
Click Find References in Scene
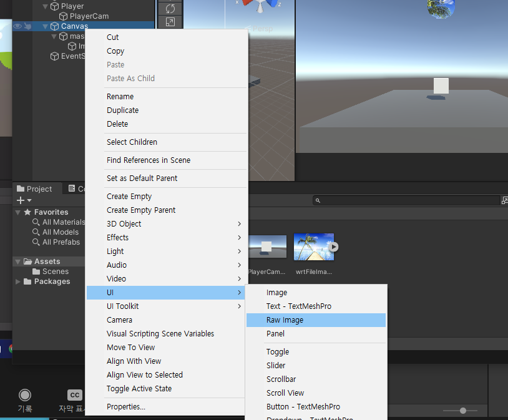coord(166,160)
